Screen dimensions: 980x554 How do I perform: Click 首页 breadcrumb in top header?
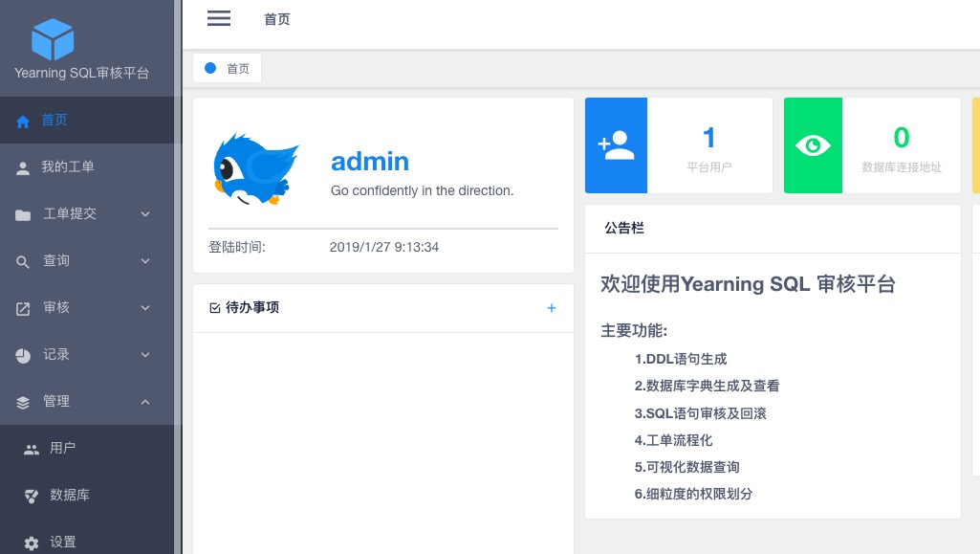277,19
